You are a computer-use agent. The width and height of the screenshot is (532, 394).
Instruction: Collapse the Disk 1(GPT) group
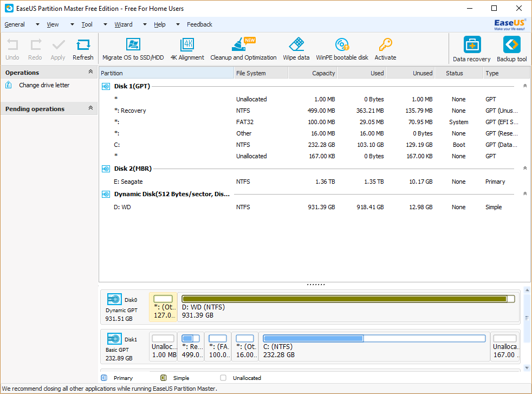525,86
